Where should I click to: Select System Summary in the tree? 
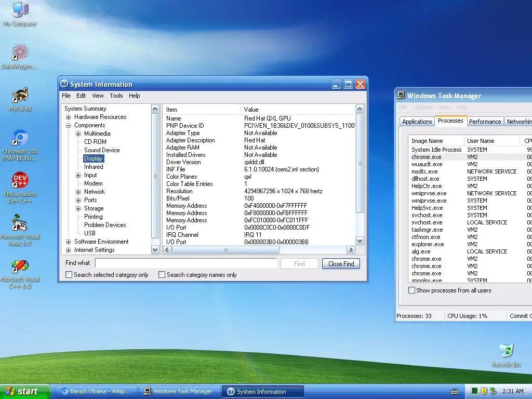85,109
